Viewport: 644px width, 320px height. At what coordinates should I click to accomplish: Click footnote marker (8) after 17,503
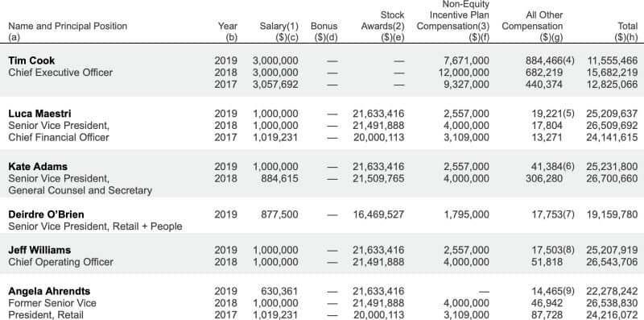pos(568,250)
